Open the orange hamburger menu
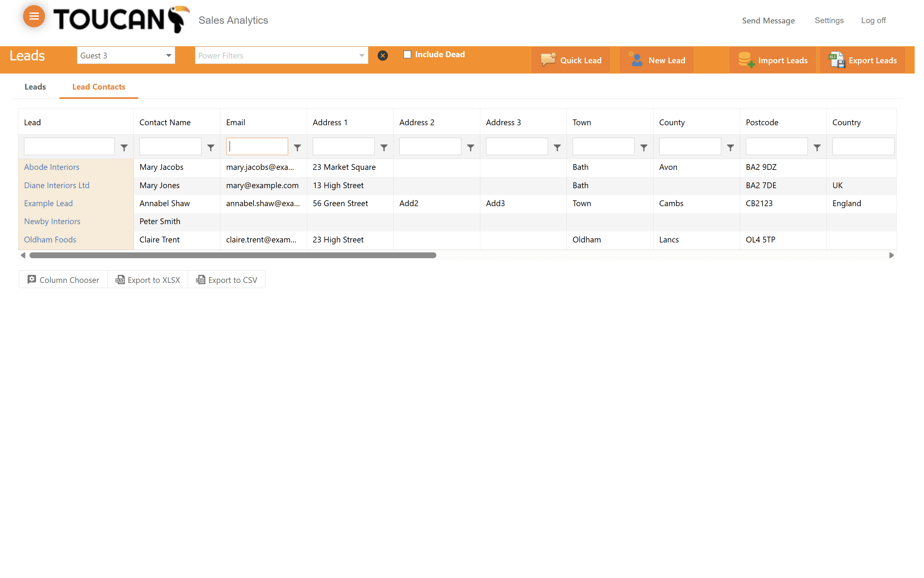The width and height of the screenshot is (924, 578). (x=34, y=16)
